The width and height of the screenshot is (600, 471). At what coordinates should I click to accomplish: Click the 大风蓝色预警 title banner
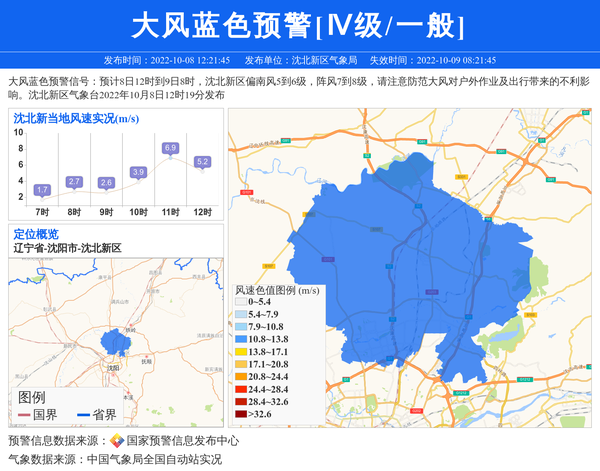(299, 24)
